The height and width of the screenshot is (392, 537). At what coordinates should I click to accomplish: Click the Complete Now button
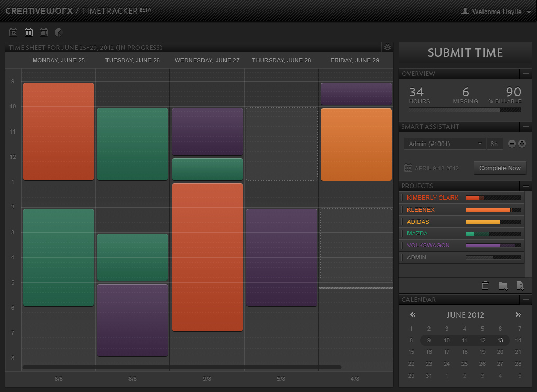pyautogui.click(x=500, y=168)
